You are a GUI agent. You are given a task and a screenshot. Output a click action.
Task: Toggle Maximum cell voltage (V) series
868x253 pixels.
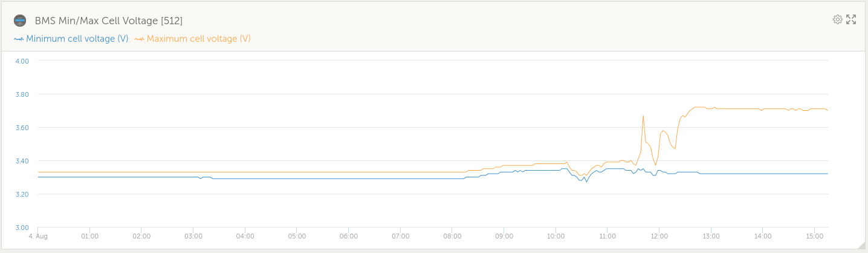tap(198, 39)
